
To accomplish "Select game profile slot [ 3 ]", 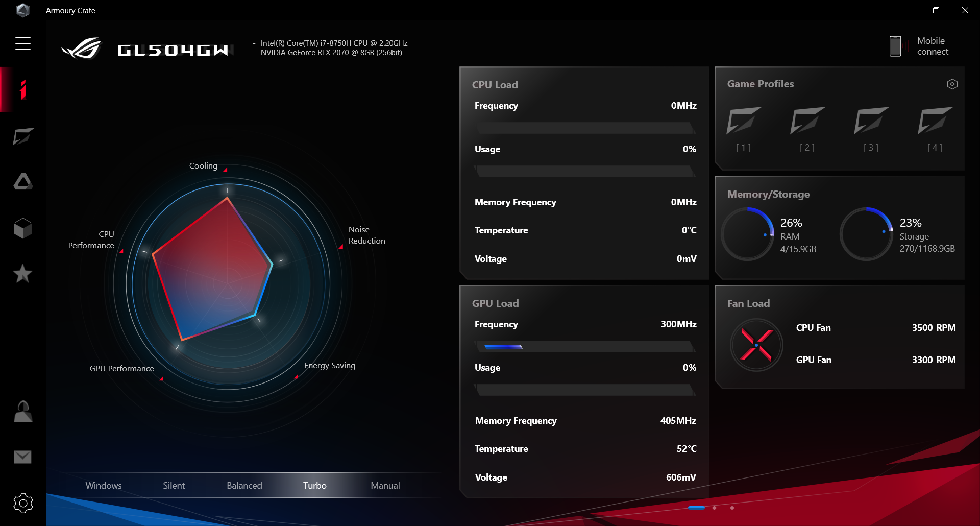I will click(871, 129).
